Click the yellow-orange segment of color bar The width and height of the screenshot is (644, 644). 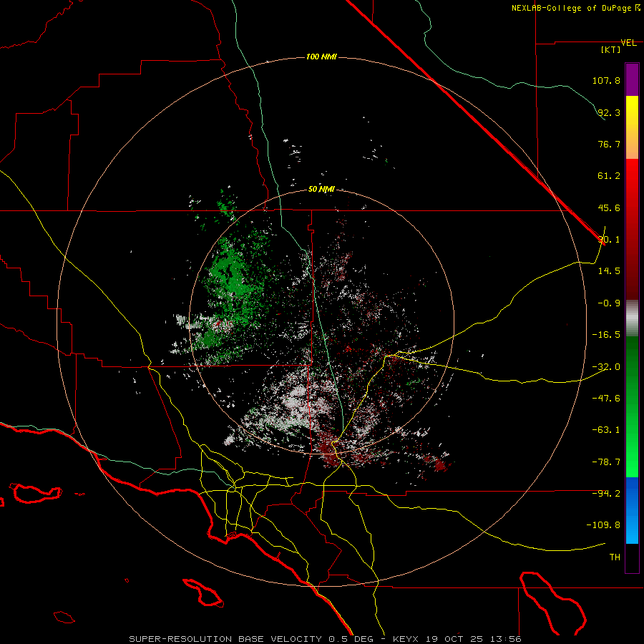pos(632,127)
